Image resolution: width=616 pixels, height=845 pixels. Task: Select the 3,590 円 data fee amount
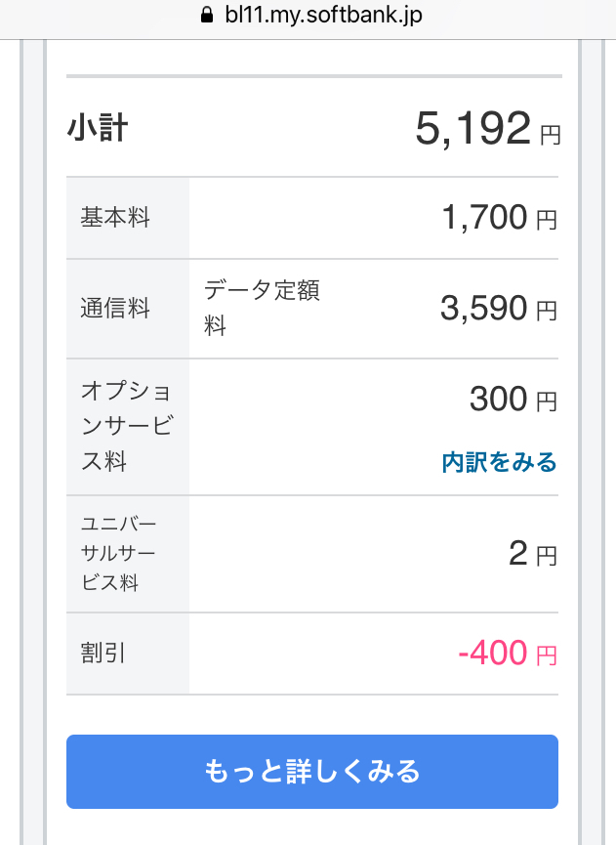[x=498, y=309]
